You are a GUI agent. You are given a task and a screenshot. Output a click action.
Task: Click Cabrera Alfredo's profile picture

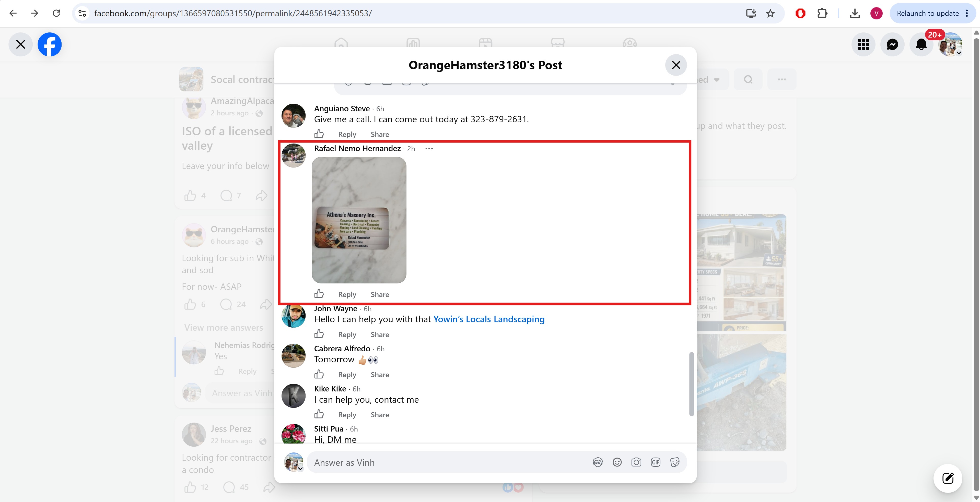(293, 356)
